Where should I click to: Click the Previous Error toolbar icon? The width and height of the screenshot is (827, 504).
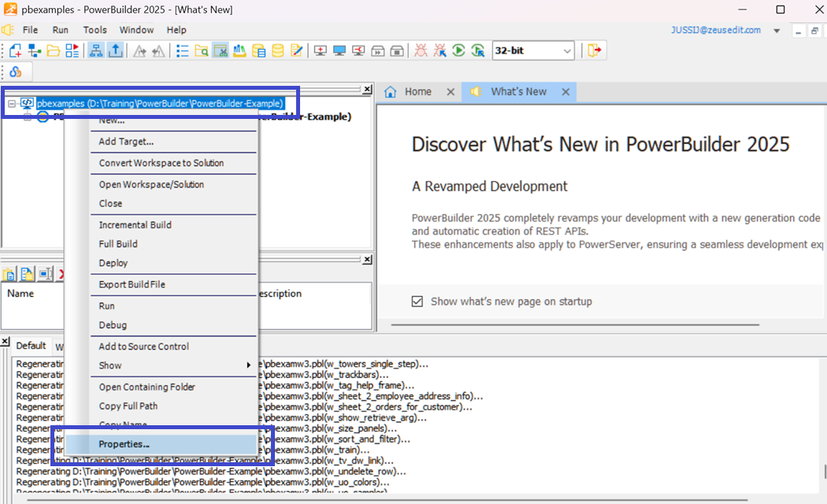pyautogui.click(x=158, y=50)
